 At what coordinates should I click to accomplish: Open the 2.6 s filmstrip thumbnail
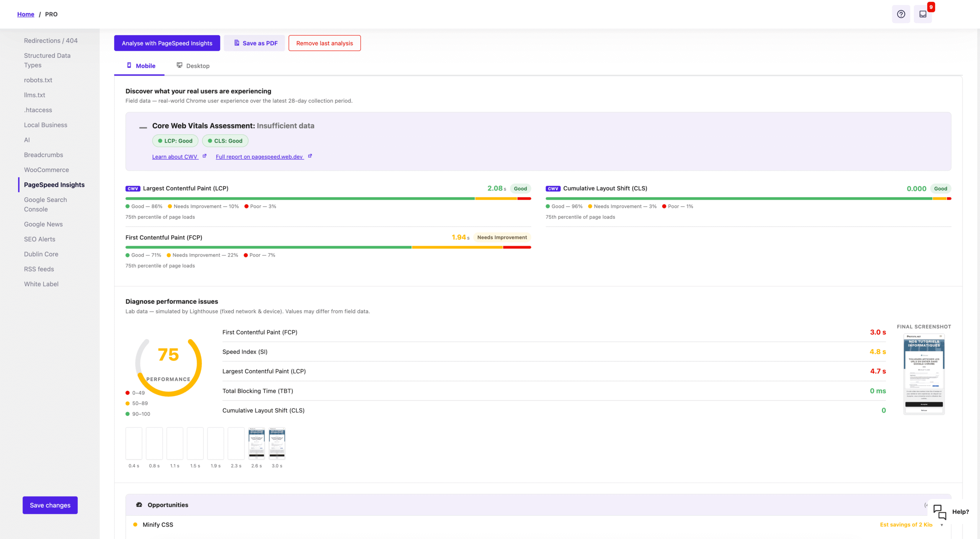click(x=256, y=443)
